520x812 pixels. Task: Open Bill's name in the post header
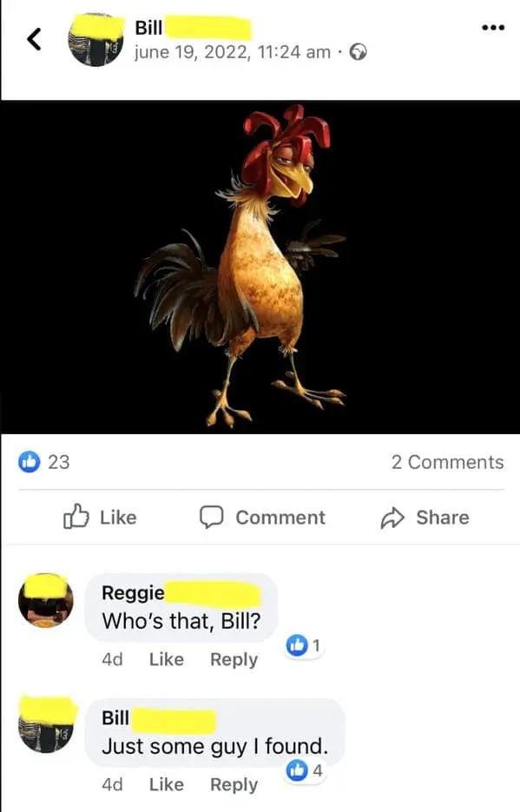pos(148,28)
